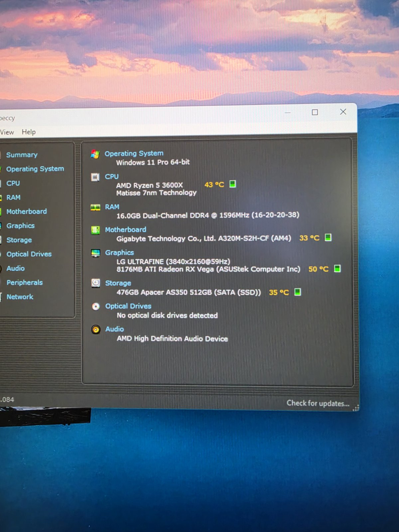Close the Speccy window
399x532 pixels.
pos(343,112)
